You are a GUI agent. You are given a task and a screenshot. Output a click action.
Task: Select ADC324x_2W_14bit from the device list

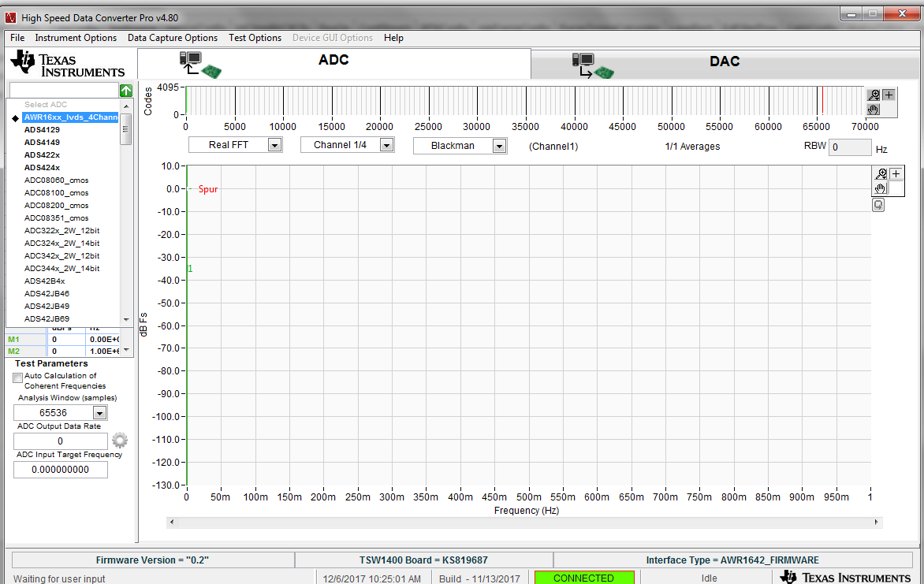61,244
